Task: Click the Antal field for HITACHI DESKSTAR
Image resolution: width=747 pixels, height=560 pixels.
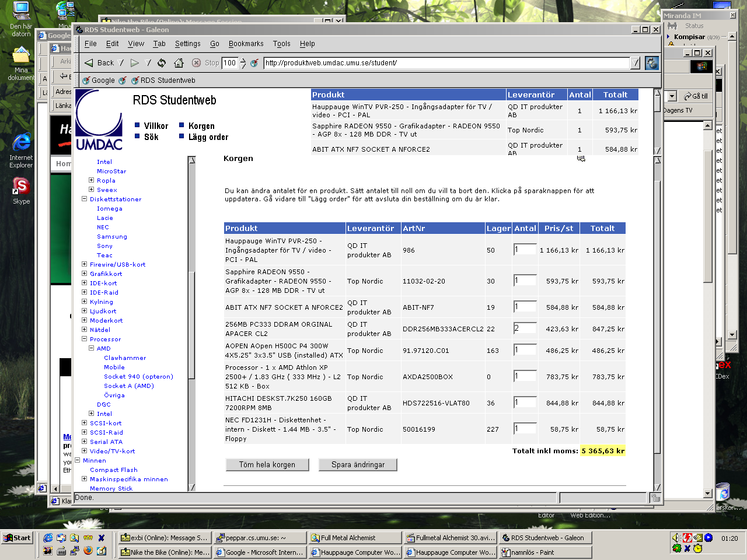Action: (x=525, y=402)
